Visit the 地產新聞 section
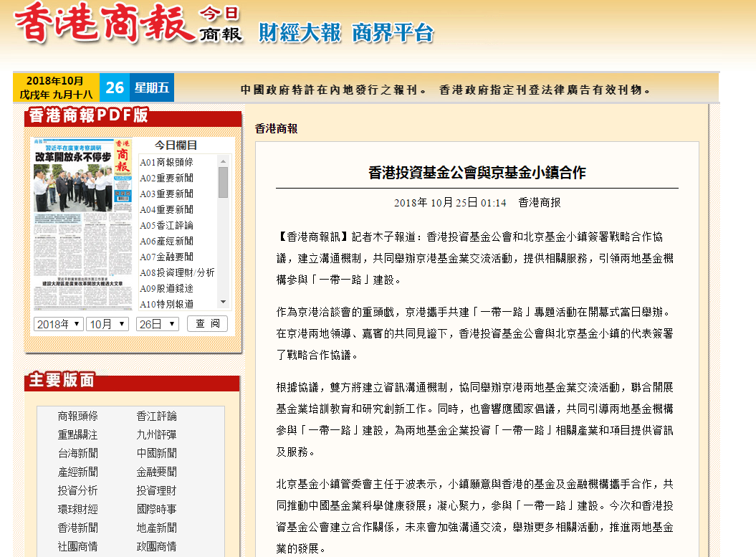This screenshot has width=756, height=557. tap(156, 528)
